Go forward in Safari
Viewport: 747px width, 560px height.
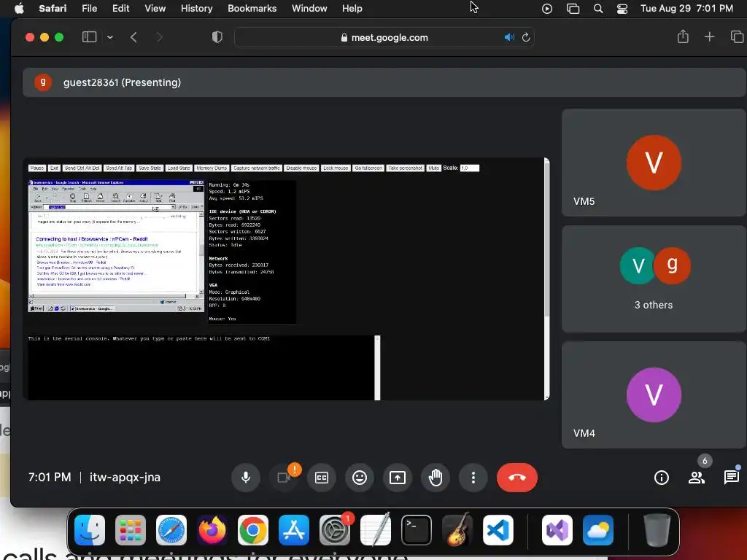[160, 37]
